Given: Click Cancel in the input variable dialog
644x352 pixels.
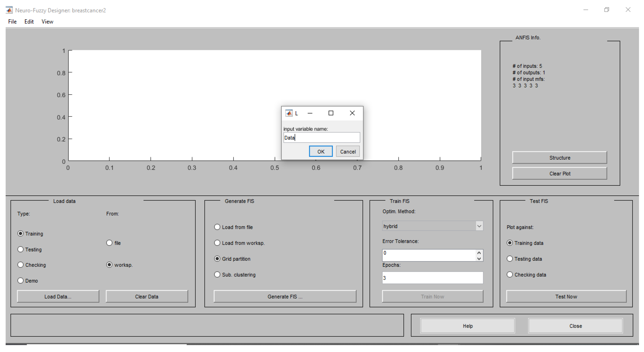Looking at the screenshot, I should tap(348, 152).
